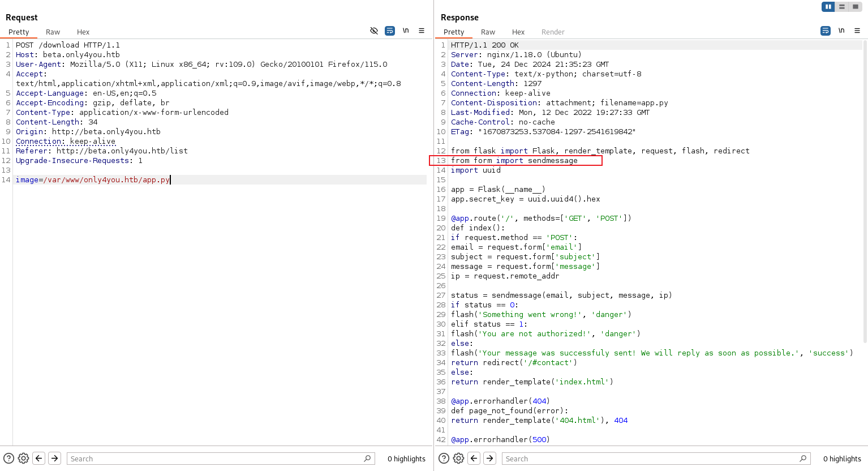
Task: Click 'app = Flask(__name__)' code line
Action: (x=499, y=189)
